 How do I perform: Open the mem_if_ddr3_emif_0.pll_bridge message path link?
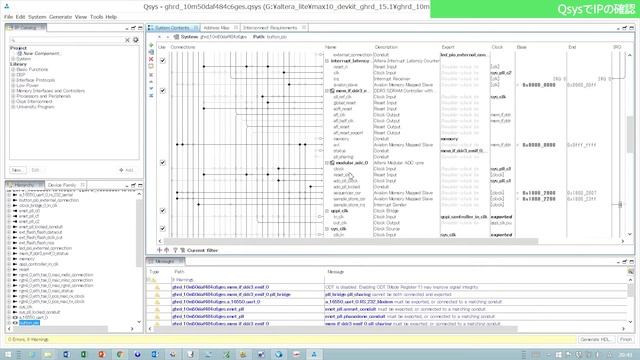pyautogui.click(x=231, y=295)
